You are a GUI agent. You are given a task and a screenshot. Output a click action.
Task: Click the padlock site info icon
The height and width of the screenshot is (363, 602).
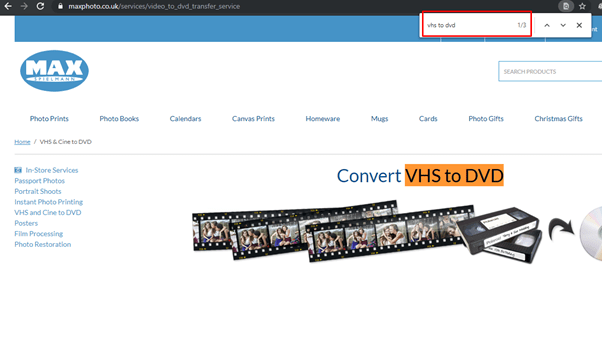(x=60, y=6)
